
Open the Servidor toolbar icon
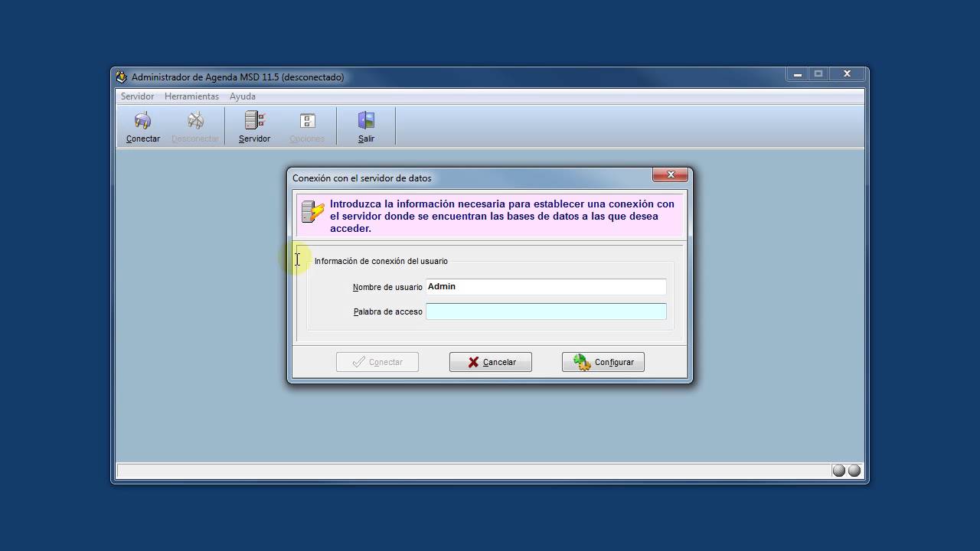tap(254, 127)
